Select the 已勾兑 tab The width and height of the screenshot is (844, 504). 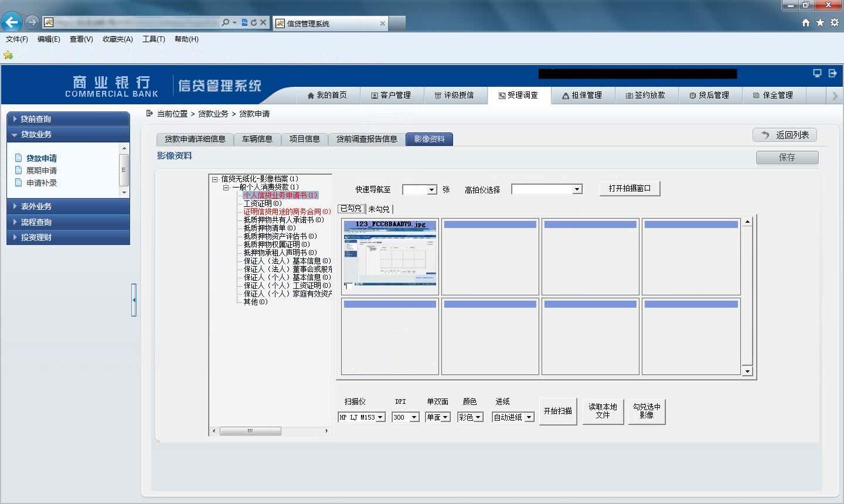(x=352, y=209)
